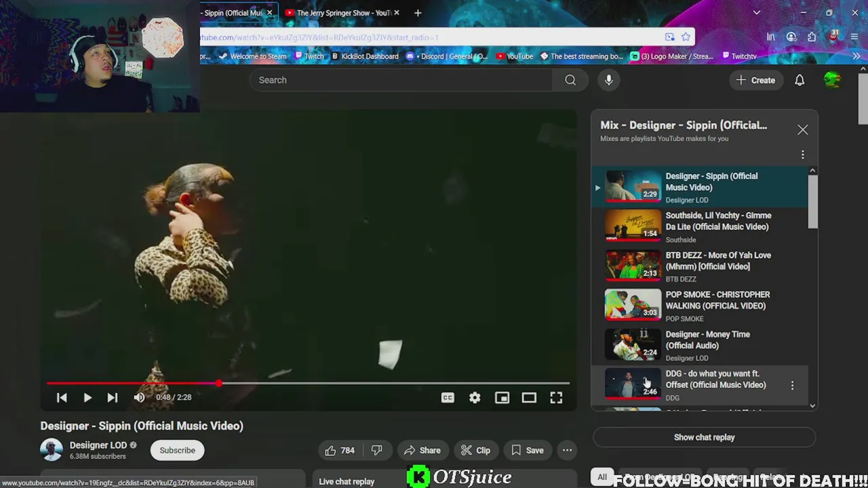Mute the video volume
This screenshot has height=488, width=868.
coord(139,397)
